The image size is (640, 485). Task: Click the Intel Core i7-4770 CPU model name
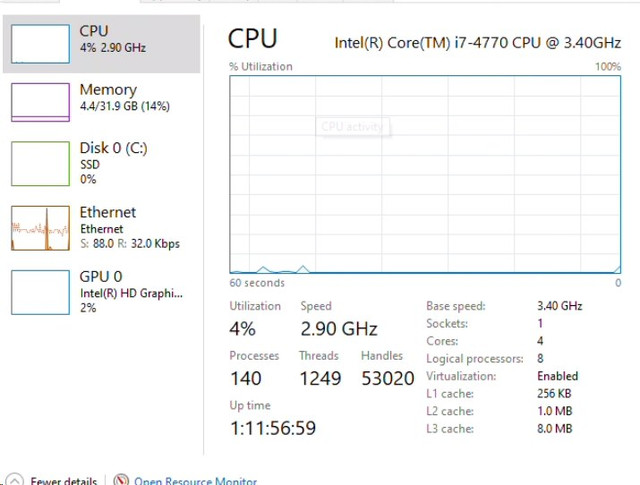[x=478, y=43]
